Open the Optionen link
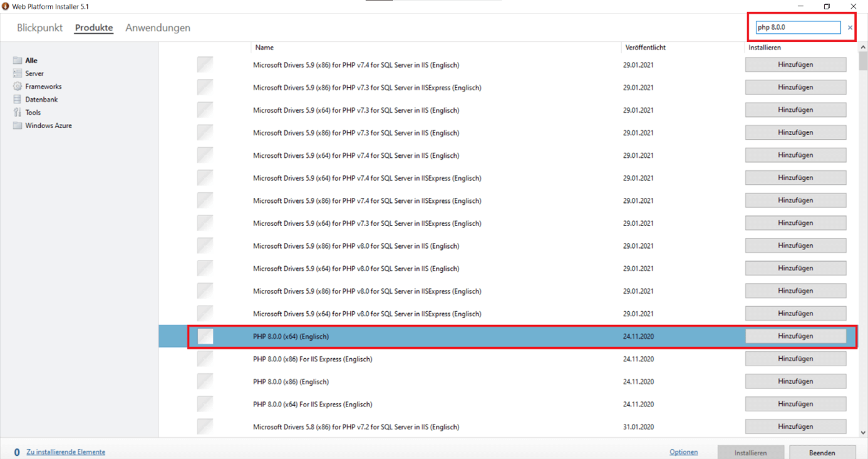 click(x=683, y=452)
